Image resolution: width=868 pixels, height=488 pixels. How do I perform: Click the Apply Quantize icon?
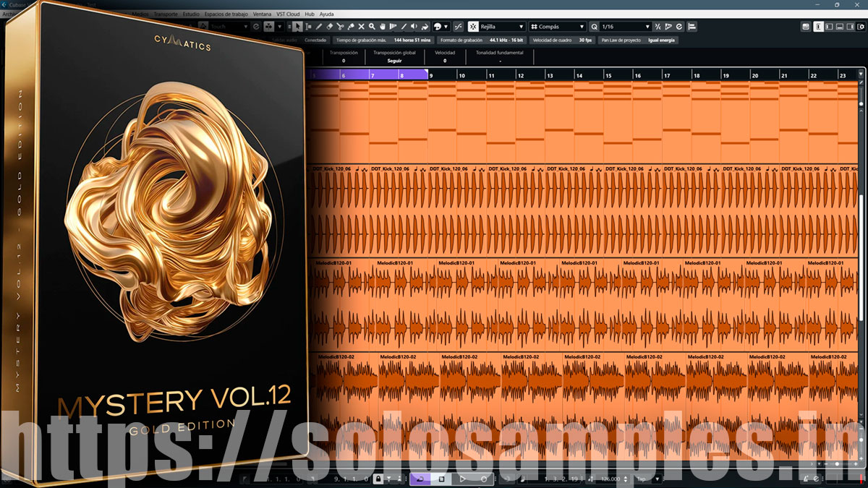tap(658, 26)
